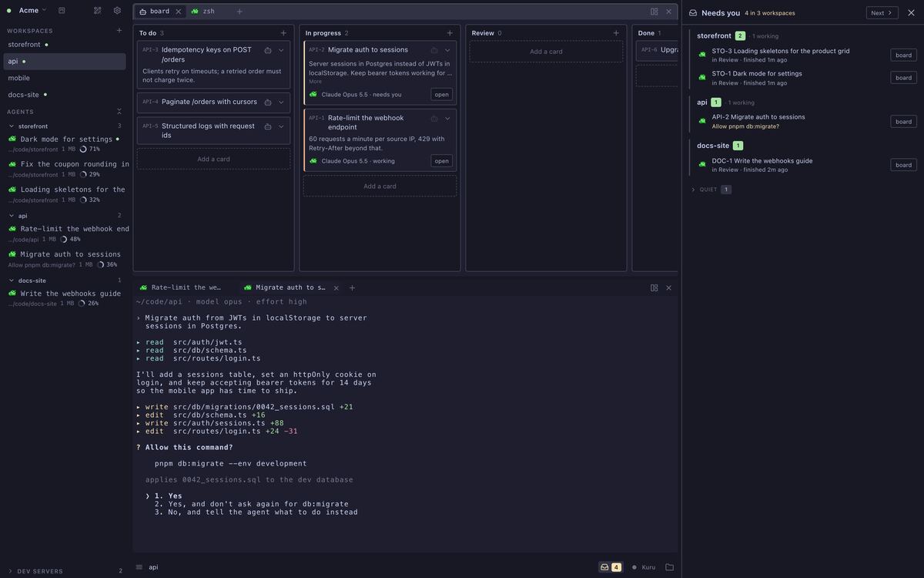Viewport: 924px width, 578px height.
Task: Choose option 2 to not ask again
Action: click(252, 504)
